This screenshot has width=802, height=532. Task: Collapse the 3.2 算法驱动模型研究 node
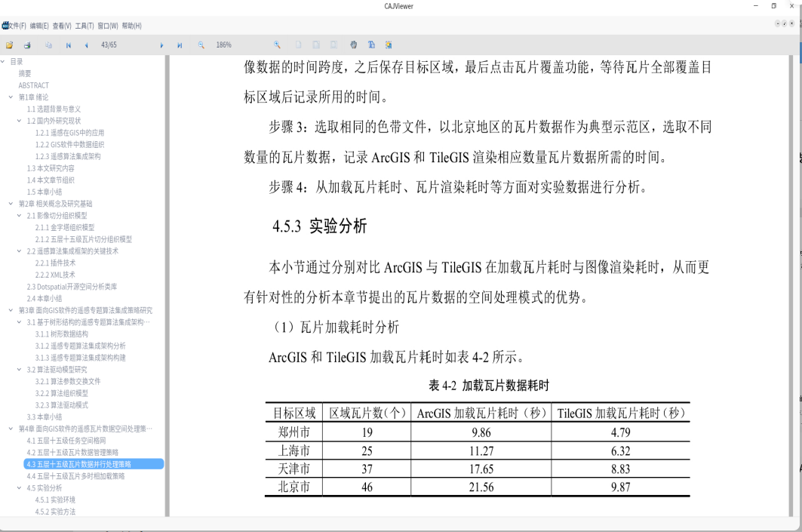(19, 370)
